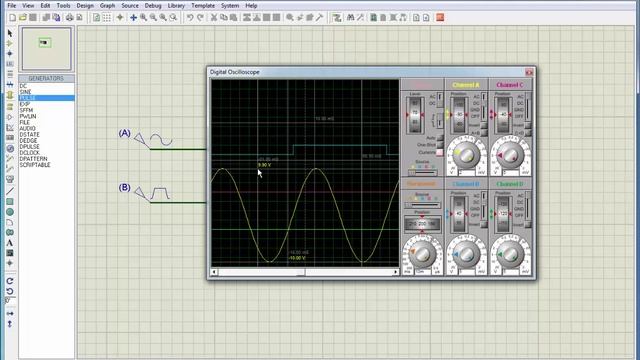
Task: Click the Print toolbar icon
Action: tap(69, 18)
